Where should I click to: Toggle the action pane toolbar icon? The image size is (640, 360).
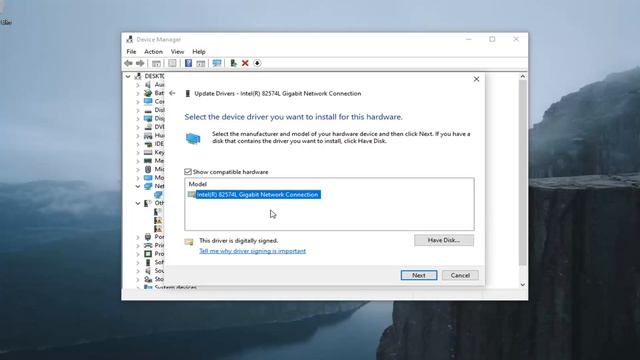pyautogui.click(x=200, y=63)
